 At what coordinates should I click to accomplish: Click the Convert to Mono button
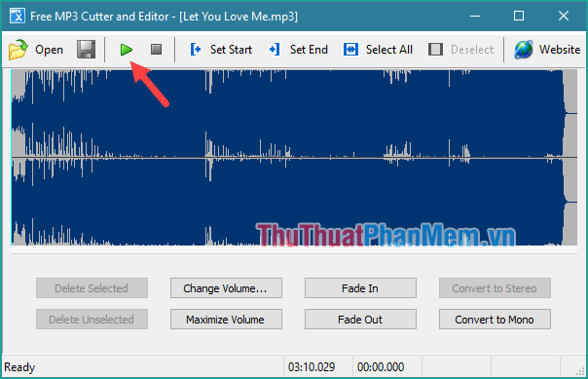pyautogui.click(x=495, y=320)
